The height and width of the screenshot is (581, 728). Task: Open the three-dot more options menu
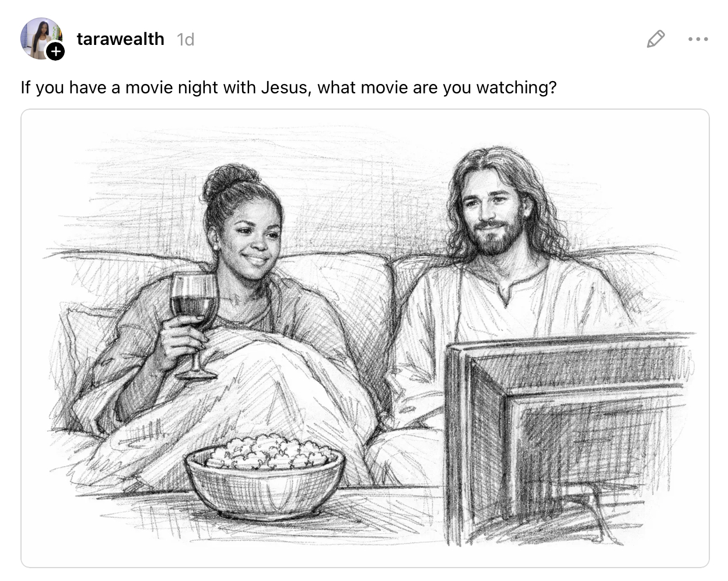pyautogui.click(x=698, y=39)
